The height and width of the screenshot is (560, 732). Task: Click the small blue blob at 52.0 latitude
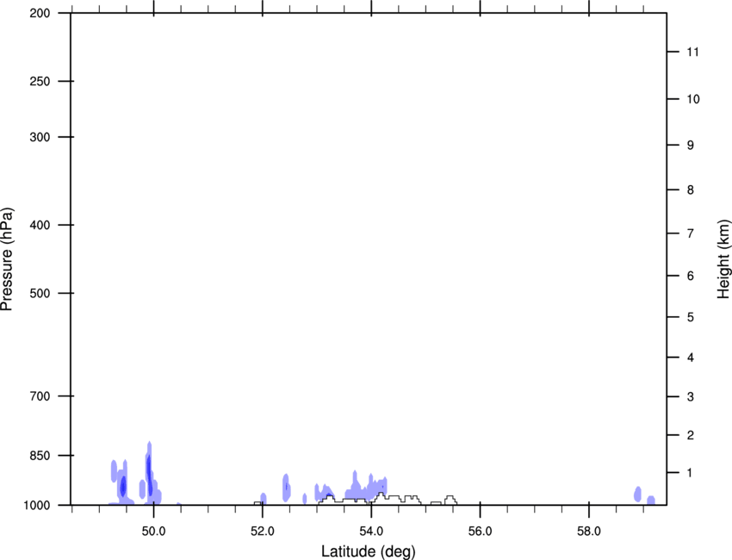click(x=264, y=498)
